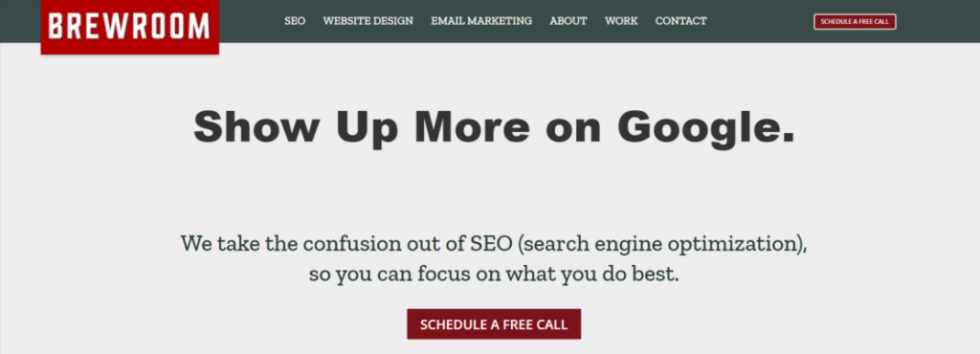This screenshot has width=980, height=354.
Task: Click the red BREWROOM logo
Action: 130,27
